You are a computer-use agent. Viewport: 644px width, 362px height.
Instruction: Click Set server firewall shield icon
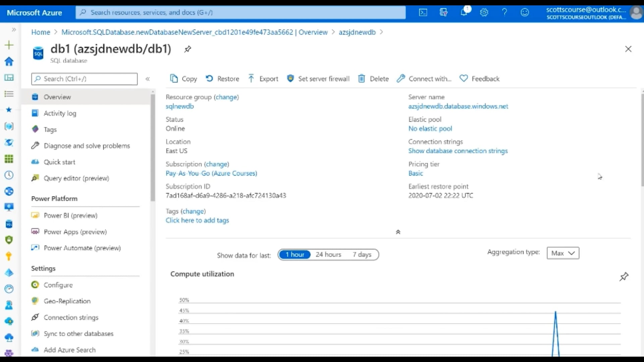pyautogui.click(x=290, y=78)
